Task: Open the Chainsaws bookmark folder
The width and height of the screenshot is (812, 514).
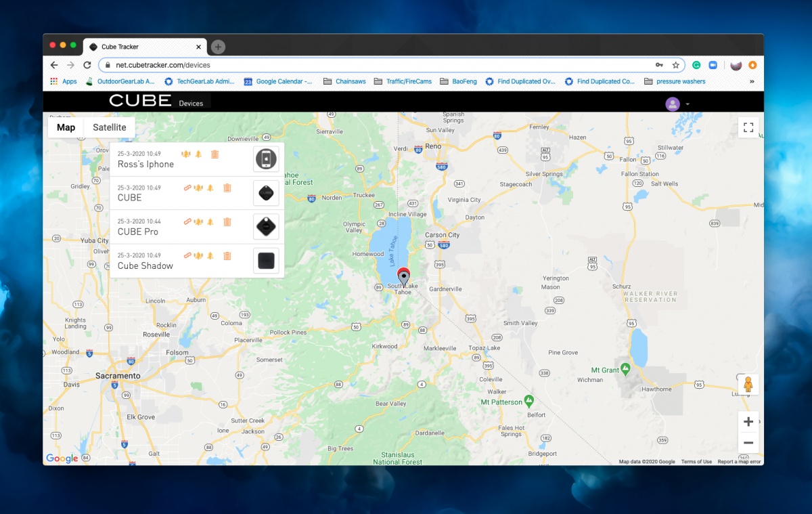Action: [x=344, y=81]
